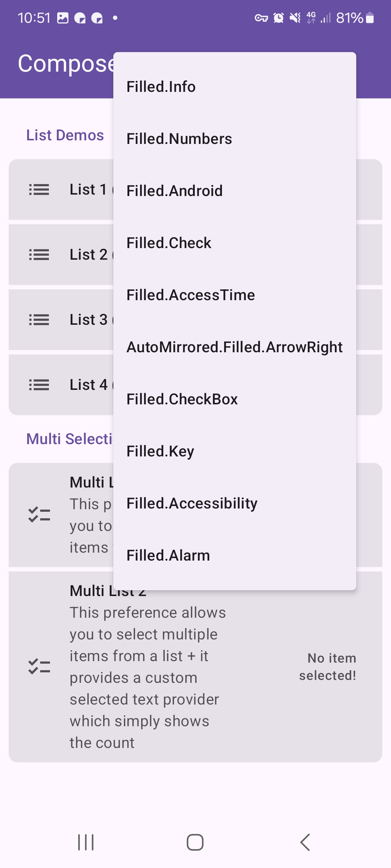
Task: Tap the List 2 list icon
Action: [x=39, y=255]
